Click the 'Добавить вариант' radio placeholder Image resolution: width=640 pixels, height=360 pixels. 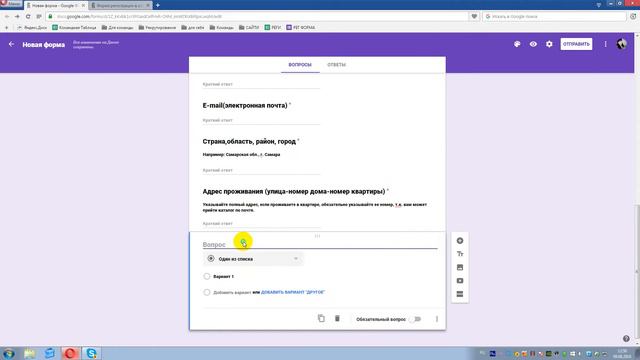point(207,292)
